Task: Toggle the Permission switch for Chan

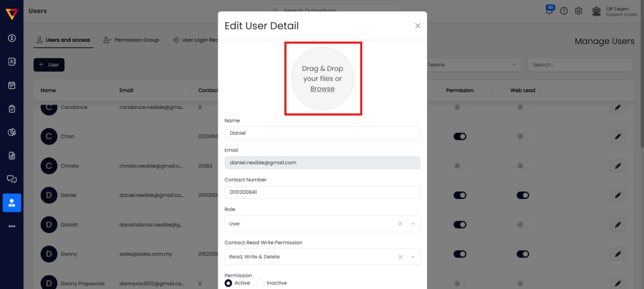Action: 459,136
